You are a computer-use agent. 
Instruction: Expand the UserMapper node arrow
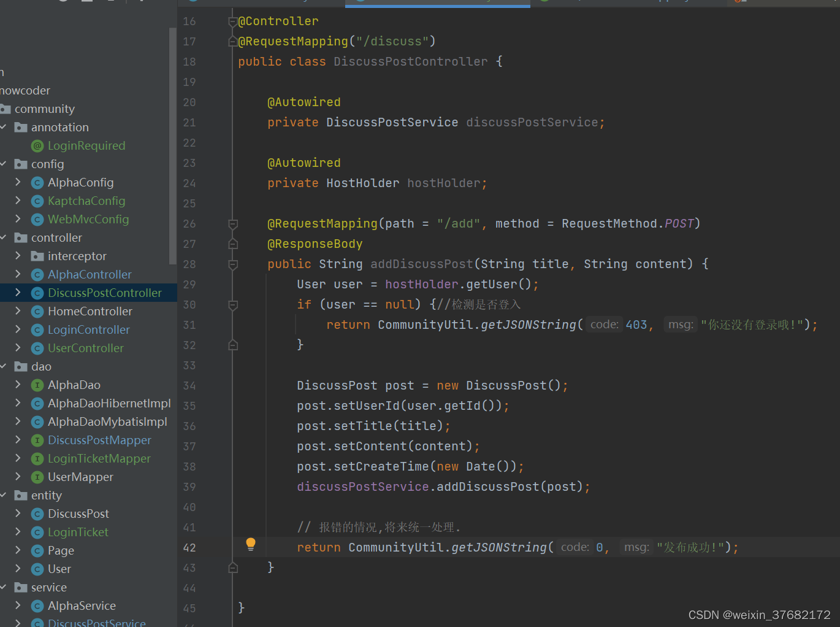(x=18, y=477)
